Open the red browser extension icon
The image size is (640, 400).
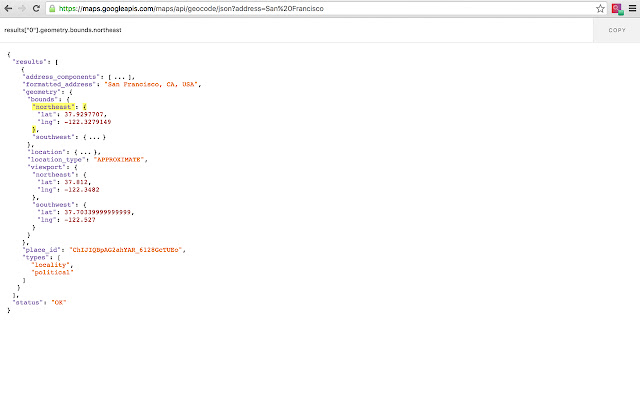click(617, 9)
